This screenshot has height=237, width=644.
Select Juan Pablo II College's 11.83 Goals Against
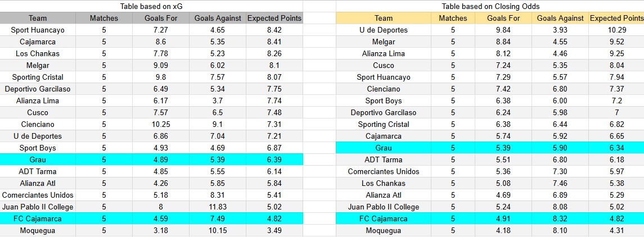217,207
